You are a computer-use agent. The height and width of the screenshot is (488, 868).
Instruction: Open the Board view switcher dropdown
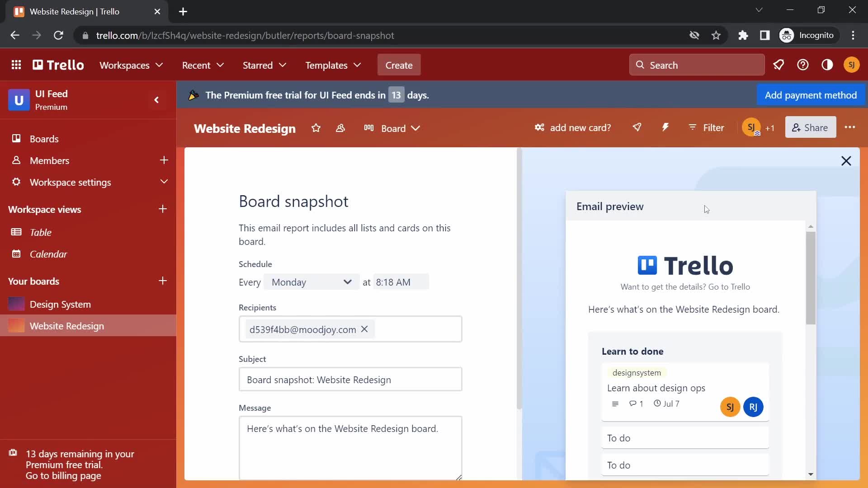click(392, 128)
